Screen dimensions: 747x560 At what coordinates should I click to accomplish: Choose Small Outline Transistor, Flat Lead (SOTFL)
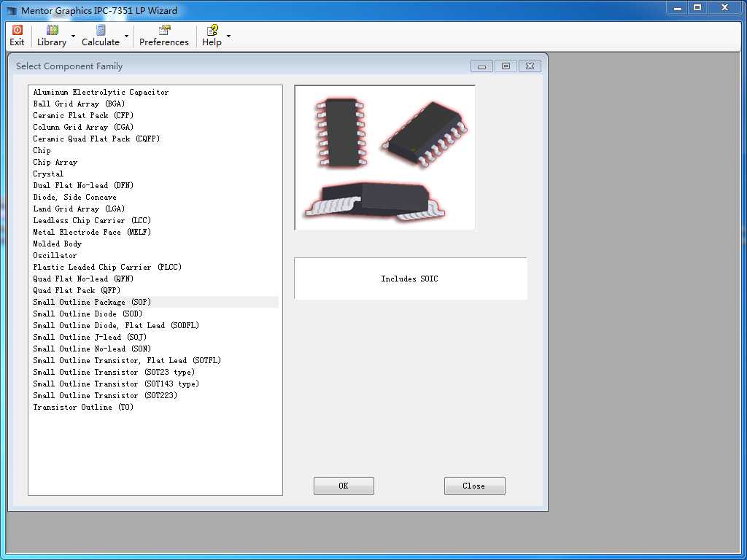(x=153, y=360)
